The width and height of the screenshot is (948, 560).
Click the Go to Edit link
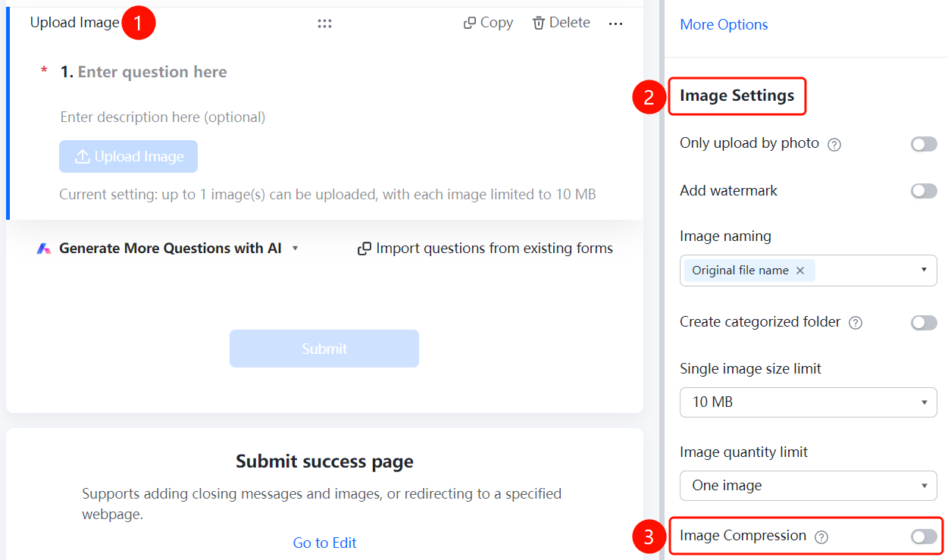(x=324, y=543)
